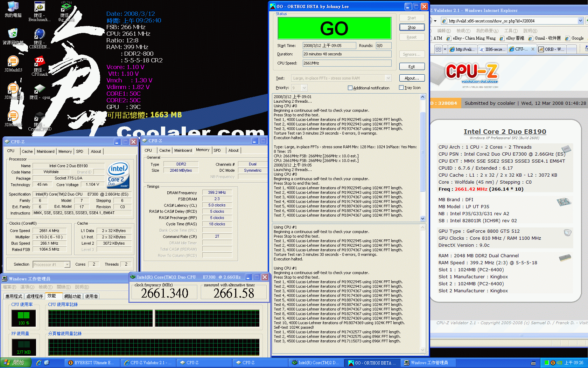Viewport: 588px width, 368px height.
Task: Open the Priority dropdown in Orthos
Action: click(x=304, y=88)
